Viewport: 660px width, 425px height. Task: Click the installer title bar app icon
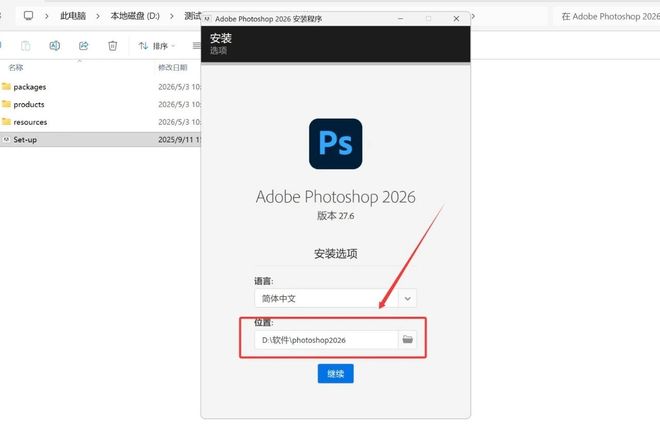pyautogui.click(x=208, y=19)
